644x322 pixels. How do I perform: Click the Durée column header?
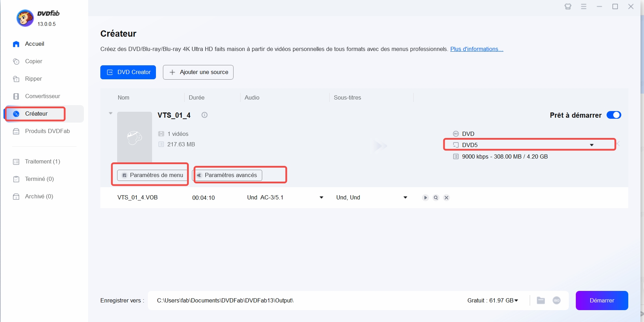coord(196,98)
